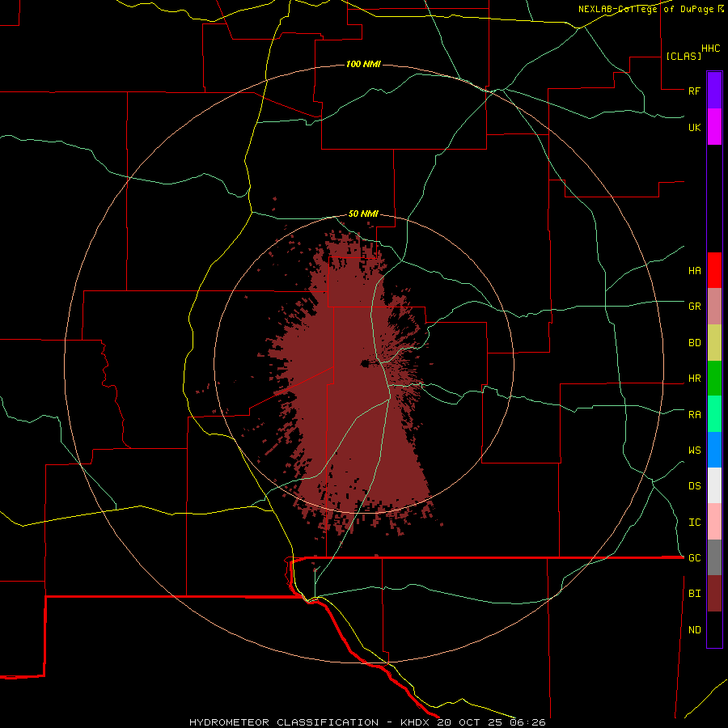Viewport: 728px width, 728px height.
Task: Click the "BI" legend label
Action: 694,594
